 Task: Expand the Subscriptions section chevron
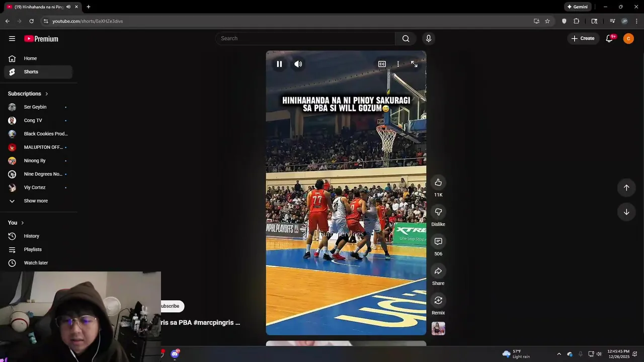click(x=47, y=94)
